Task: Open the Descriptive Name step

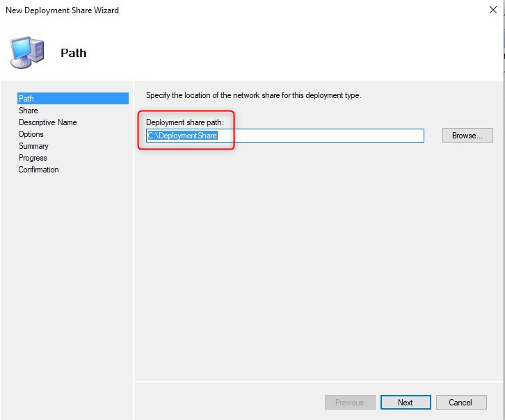Action: point(48,122)
